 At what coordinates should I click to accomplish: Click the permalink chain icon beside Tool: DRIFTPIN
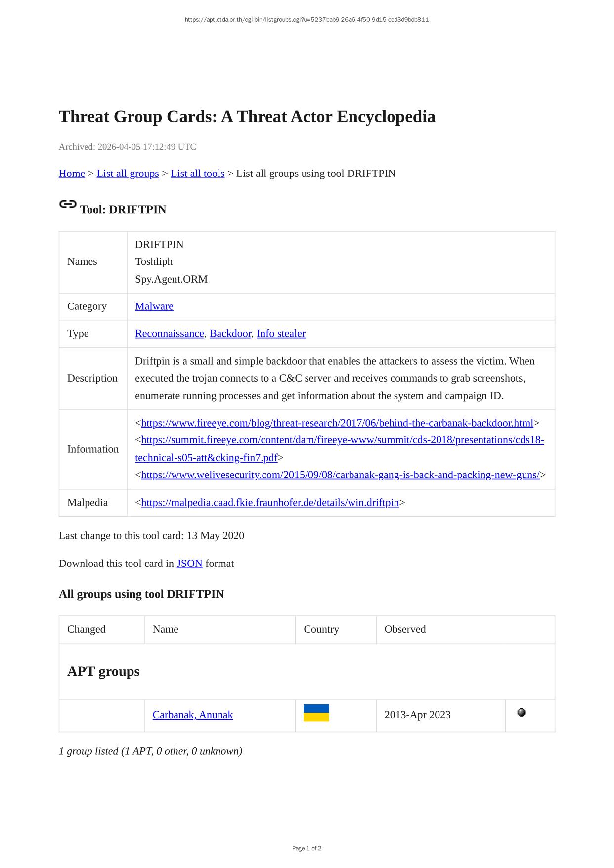click(x=68, y=204)
